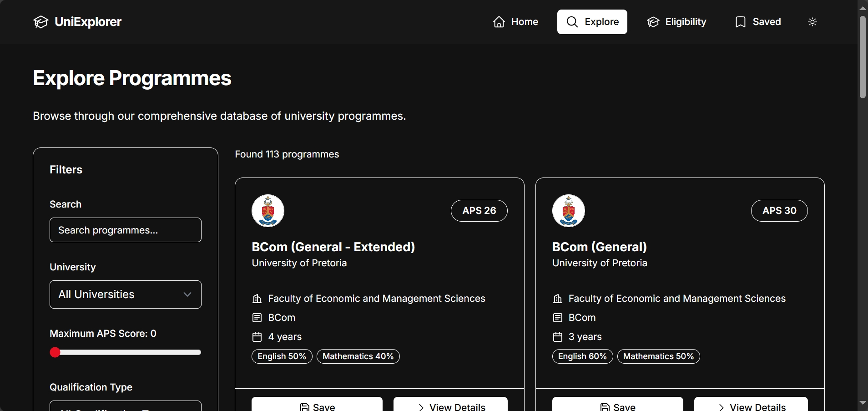Click the APS 30 badge
This screenshot has height=411, width=868.
[779, 211]
